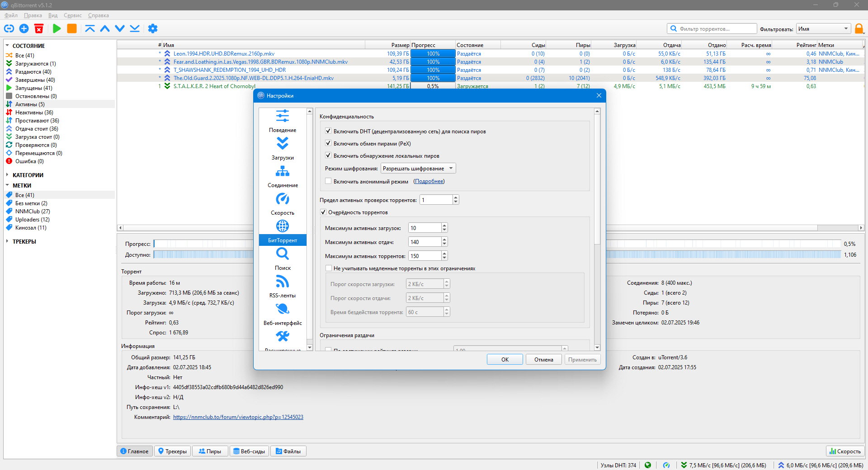Click the red delete torrent toolbar icon

[39, 28]
